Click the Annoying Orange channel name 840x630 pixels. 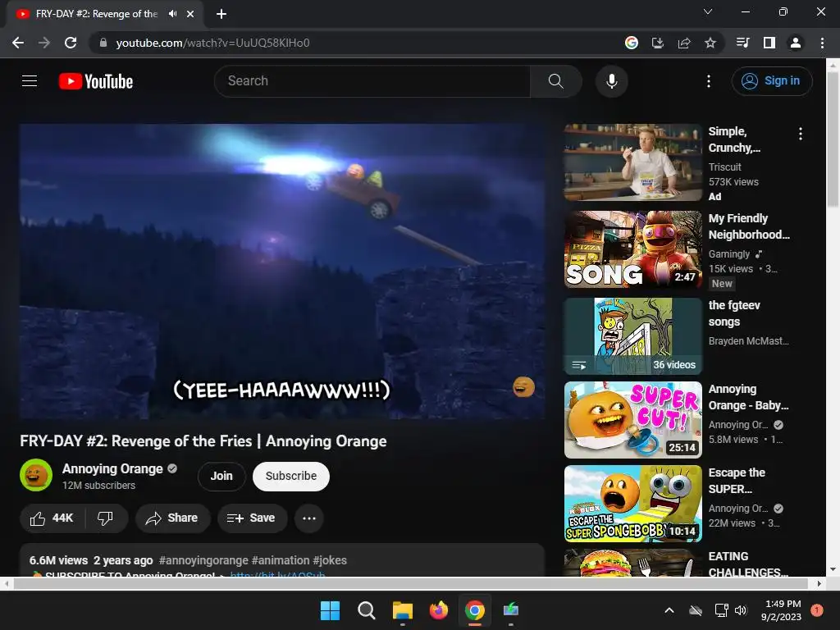[x=112, y=468]
